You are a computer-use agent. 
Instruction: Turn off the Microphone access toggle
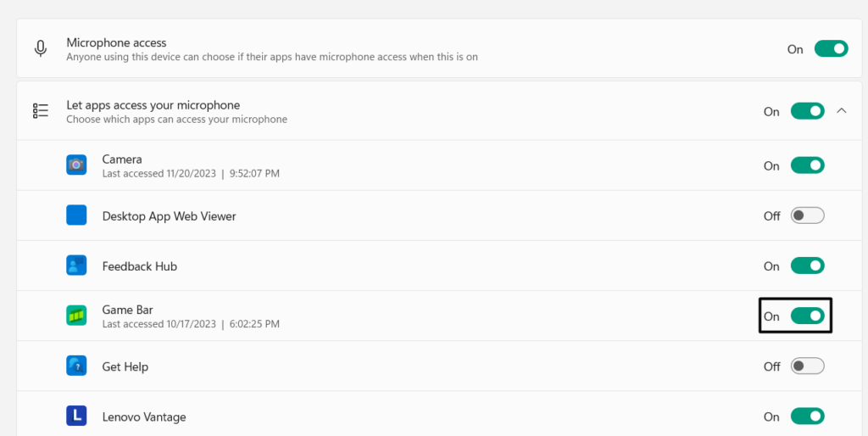(831, 49)
